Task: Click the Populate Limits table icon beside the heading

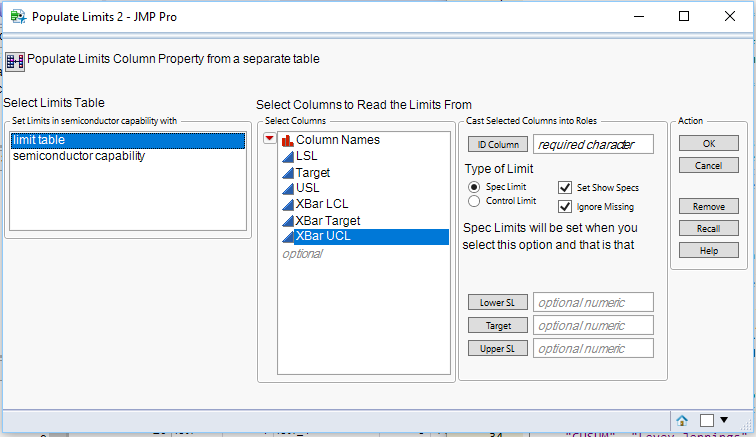Action: tap(15, 62)
